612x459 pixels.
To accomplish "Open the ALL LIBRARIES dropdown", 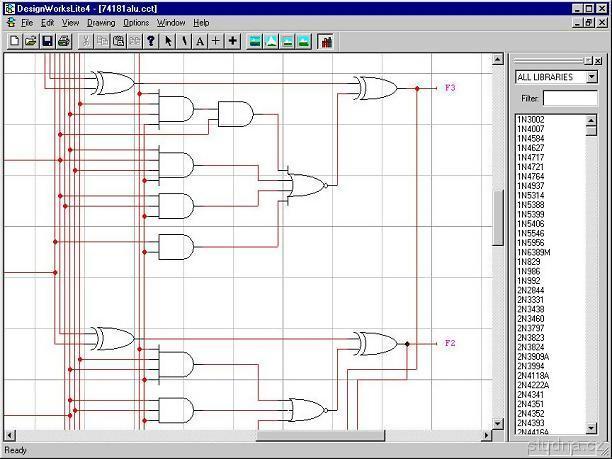I will 591,77.
